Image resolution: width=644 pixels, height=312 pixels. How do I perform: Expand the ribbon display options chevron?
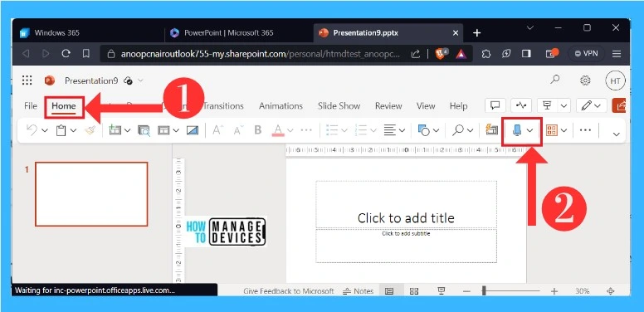pos(616,134)
